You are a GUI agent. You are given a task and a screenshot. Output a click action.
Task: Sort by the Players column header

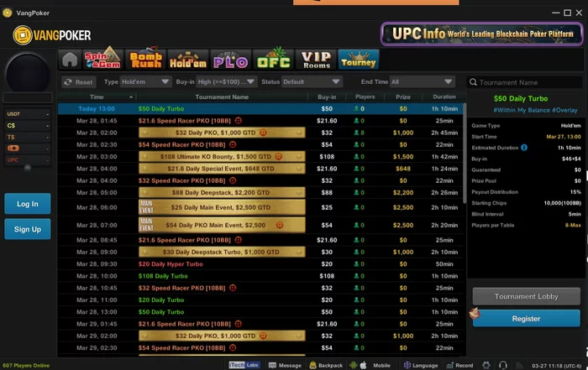[x=365, y=97]
